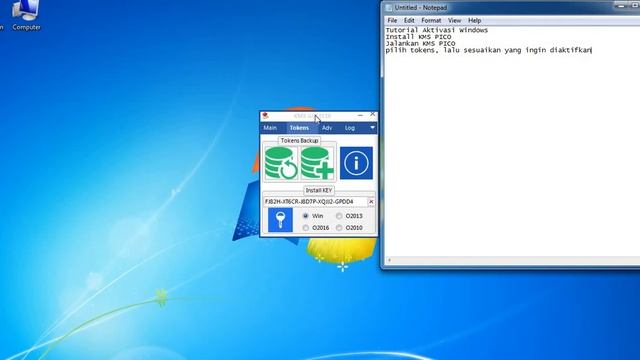Open the Notepad View menu

[x=454, y=20]
